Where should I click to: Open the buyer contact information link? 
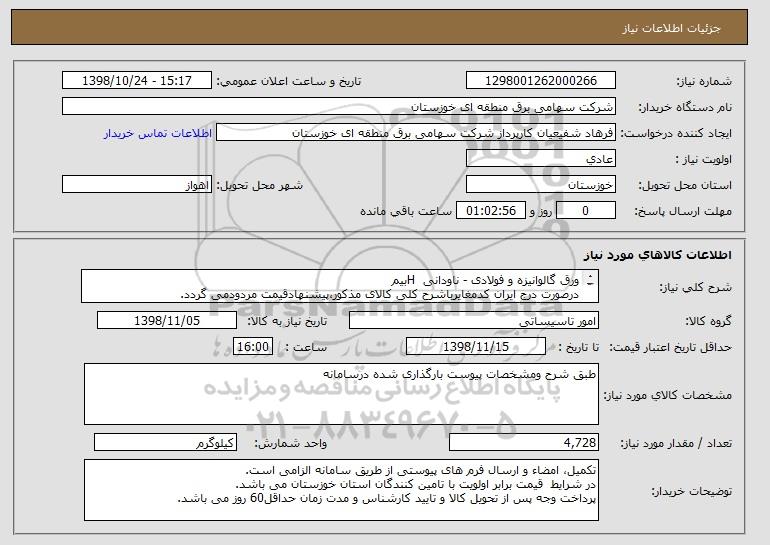[x=157, y=133]
